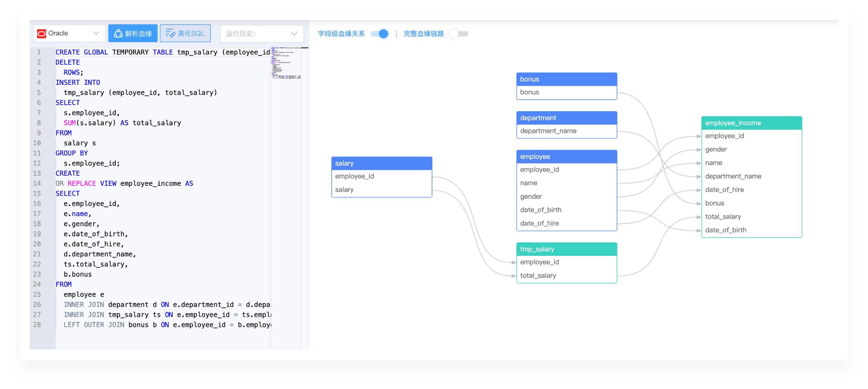Click the arrowhead pointing to employee_income bonus
This screenshot has width=868, height=389.
point(699,204)
